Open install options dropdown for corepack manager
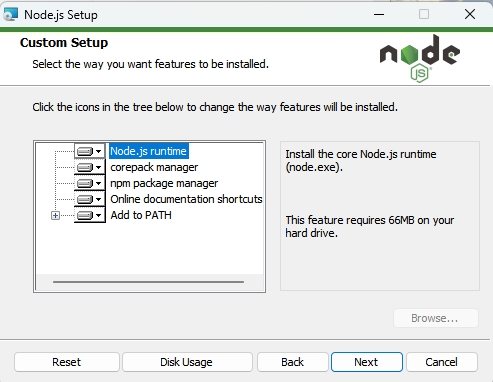The height and width of the screenshot is (382, 493). [x=89, y=167]
